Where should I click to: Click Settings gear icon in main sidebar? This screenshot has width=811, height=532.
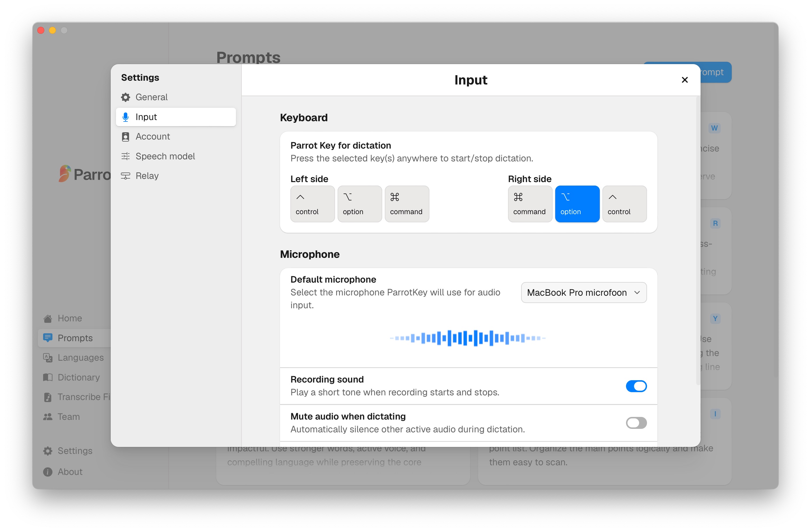tap(48, 451)
